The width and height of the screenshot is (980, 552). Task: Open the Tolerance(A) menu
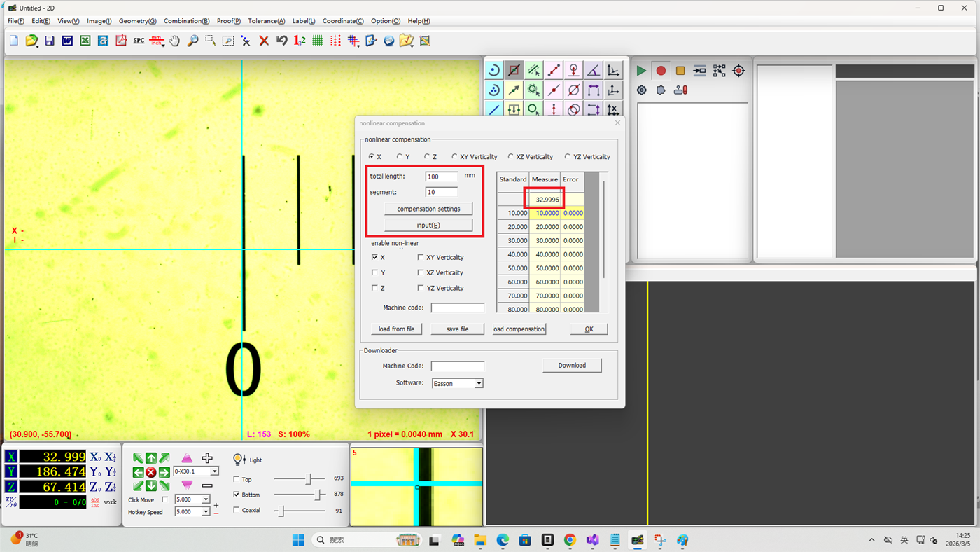click(266, 21)
